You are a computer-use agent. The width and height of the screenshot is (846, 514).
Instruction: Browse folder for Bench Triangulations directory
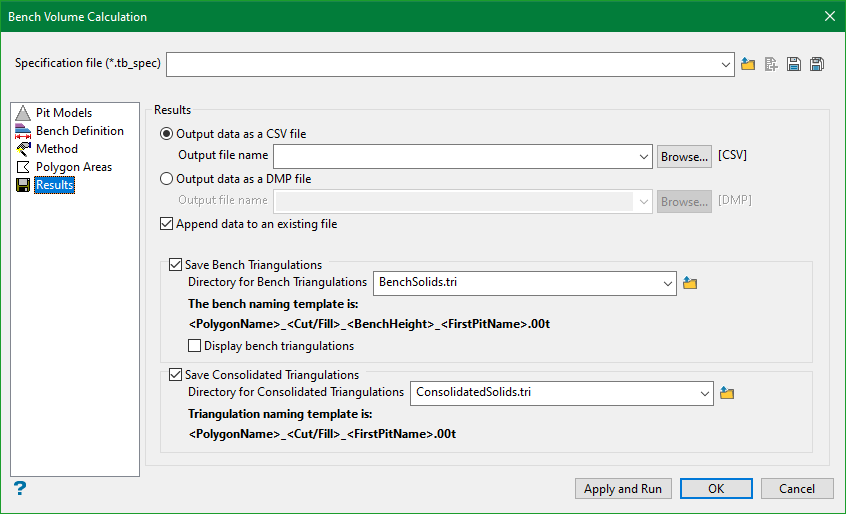tap(690, 283)
